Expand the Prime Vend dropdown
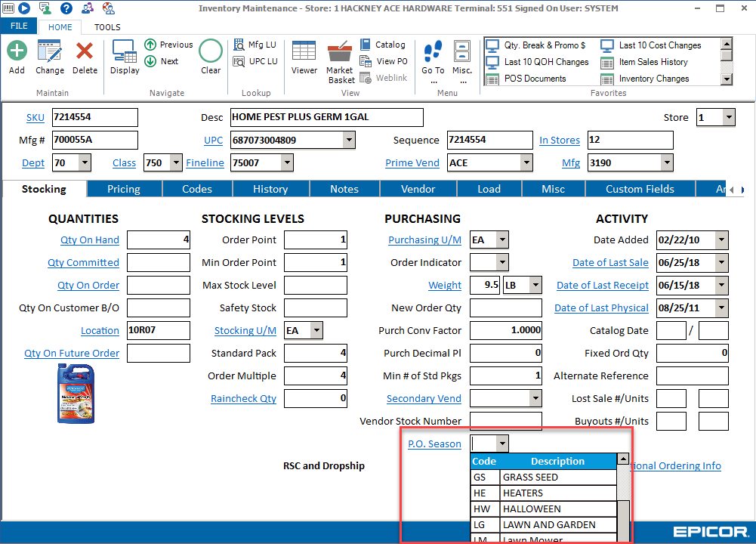 [526, 163]
